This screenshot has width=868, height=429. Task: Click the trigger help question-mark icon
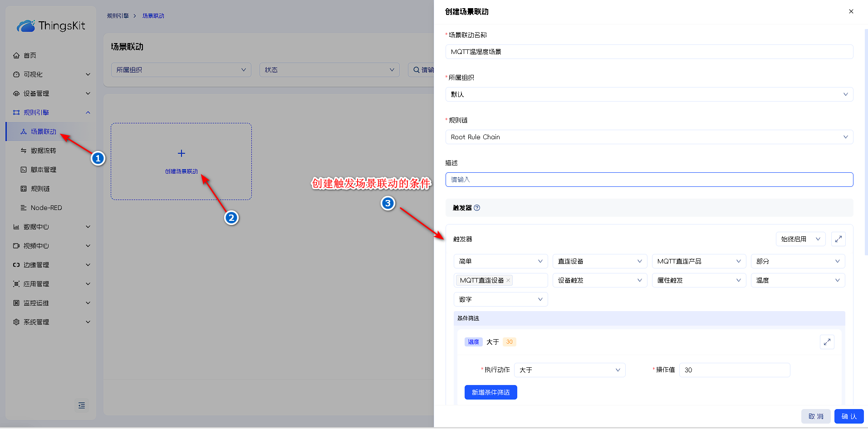point(477,208)
